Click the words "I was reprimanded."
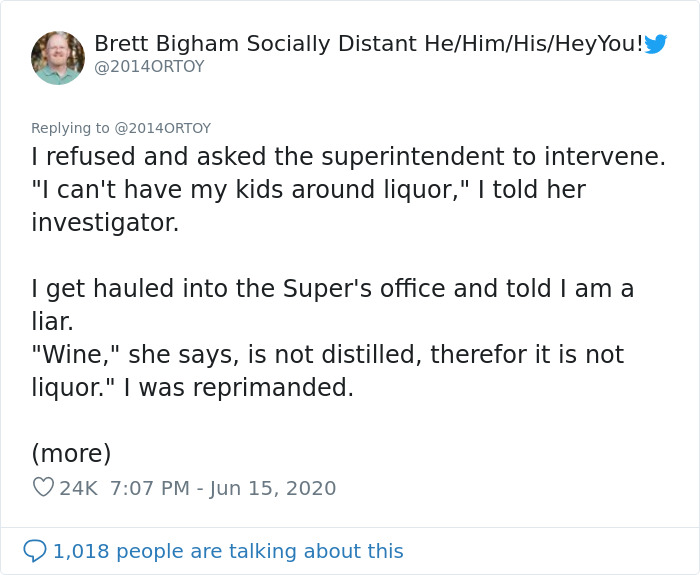This screenshot has width=700, height=575. [x=238, y=388]
